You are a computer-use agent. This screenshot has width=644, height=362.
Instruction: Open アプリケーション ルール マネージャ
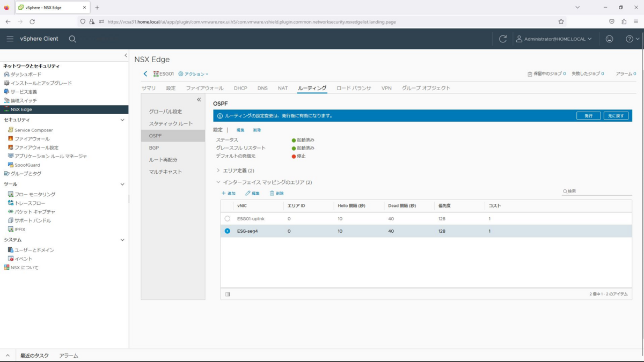coord(50,156)
